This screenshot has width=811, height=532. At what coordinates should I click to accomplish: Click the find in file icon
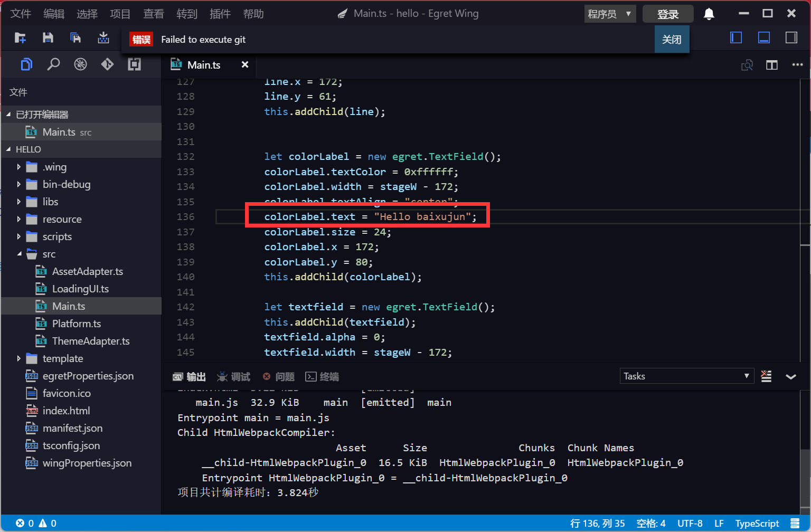(x=747, y=65)
